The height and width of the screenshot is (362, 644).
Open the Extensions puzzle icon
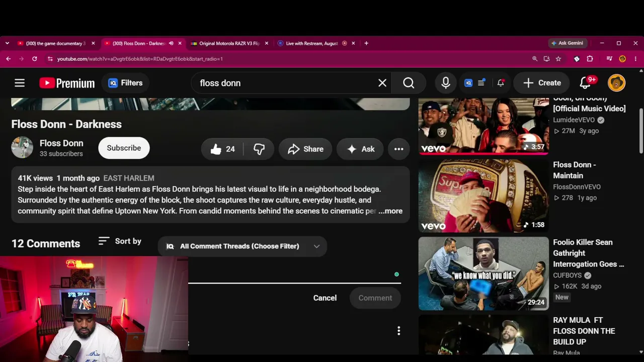point(590,59)
